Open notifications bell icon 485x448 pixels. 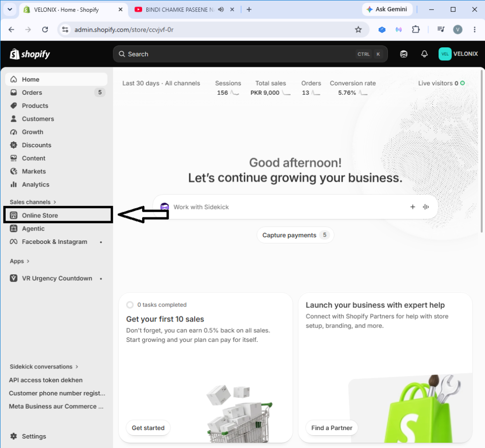424,54
